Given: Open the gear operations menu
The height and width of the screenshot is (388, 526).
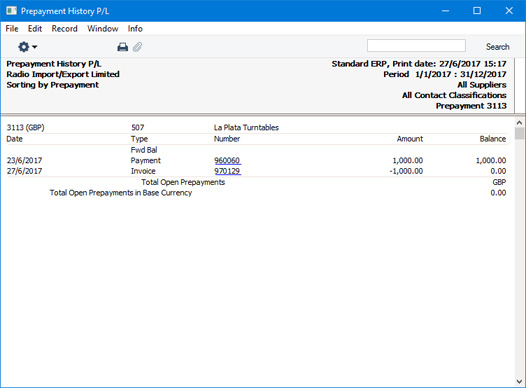Looking at the screenshot, I should click(x=27, y=47).
